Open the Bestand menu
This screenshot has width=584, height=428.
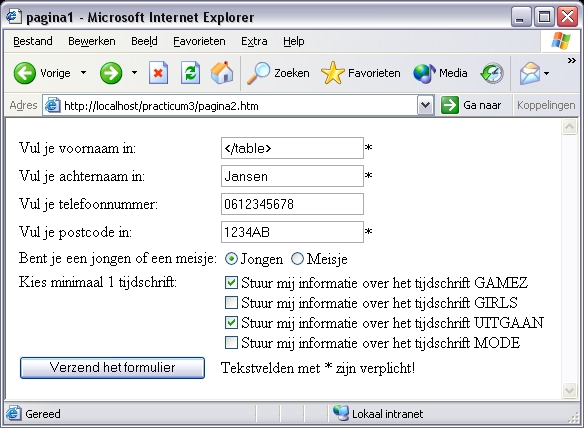coord(33,41)
